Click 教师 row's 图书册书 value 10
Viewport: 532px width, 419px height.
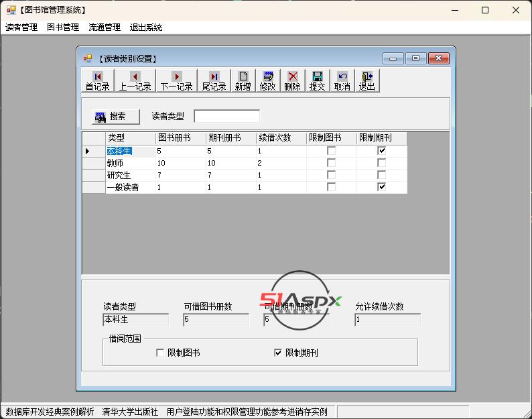pyautogui.click(x=181, y=164)
